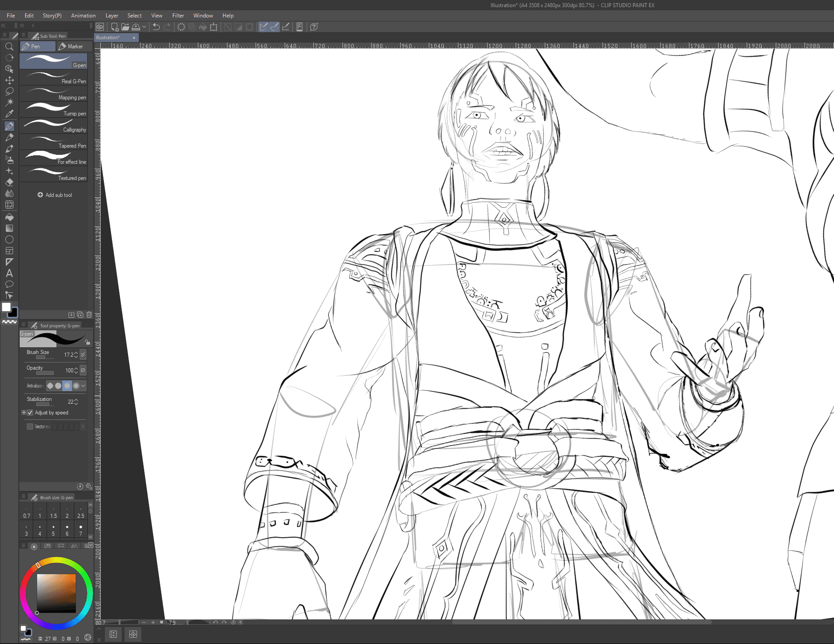This screenshot has height=644, width=834.
Task: Click the Scale/Rotate transform icon
Action: (x=214, y=27)
